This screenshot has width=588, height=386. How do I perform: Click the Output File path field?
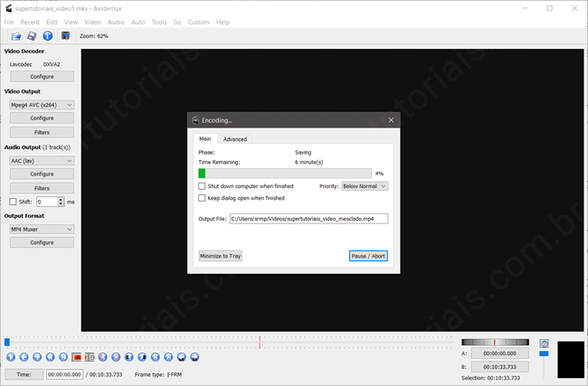[308, 219]
